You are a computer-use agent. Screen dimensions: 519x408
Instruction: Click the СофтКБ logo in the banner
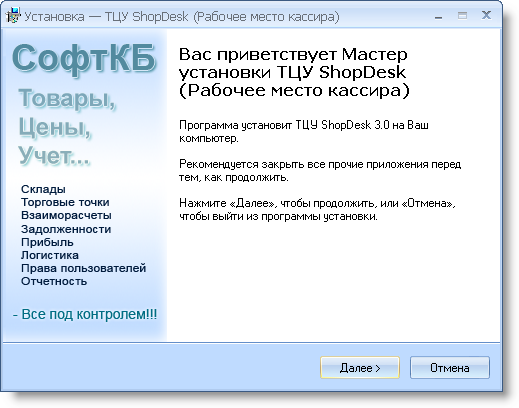[84, 58]
